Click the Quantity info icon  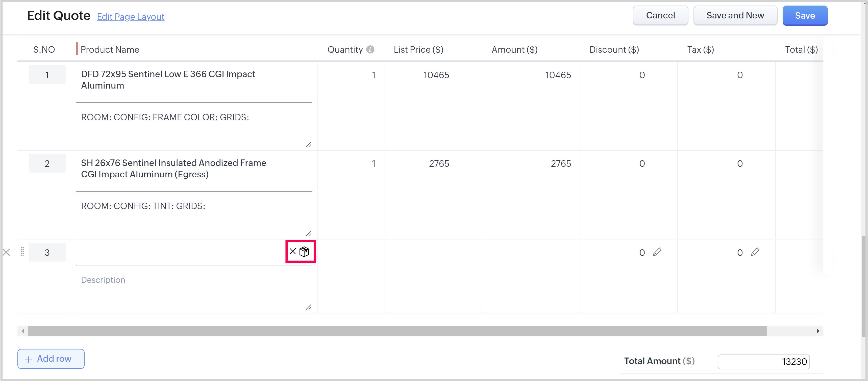pyautogui.click(x=370, y=49)
